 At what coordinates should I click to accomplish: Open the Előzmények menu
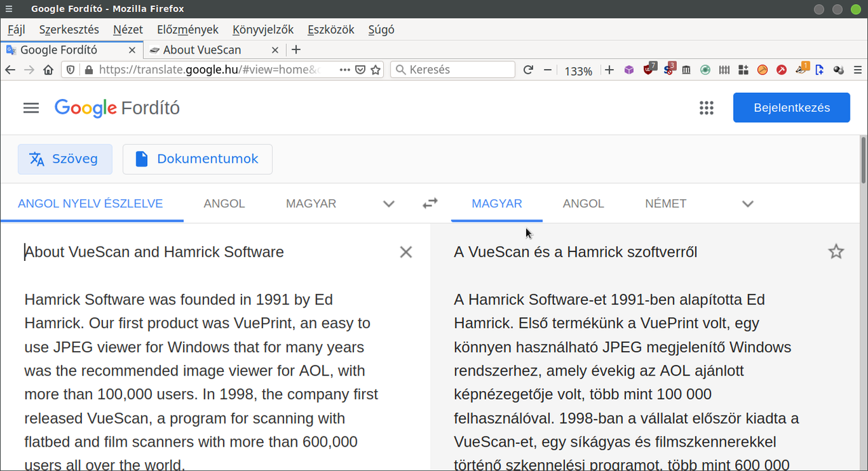click(187, 30)
